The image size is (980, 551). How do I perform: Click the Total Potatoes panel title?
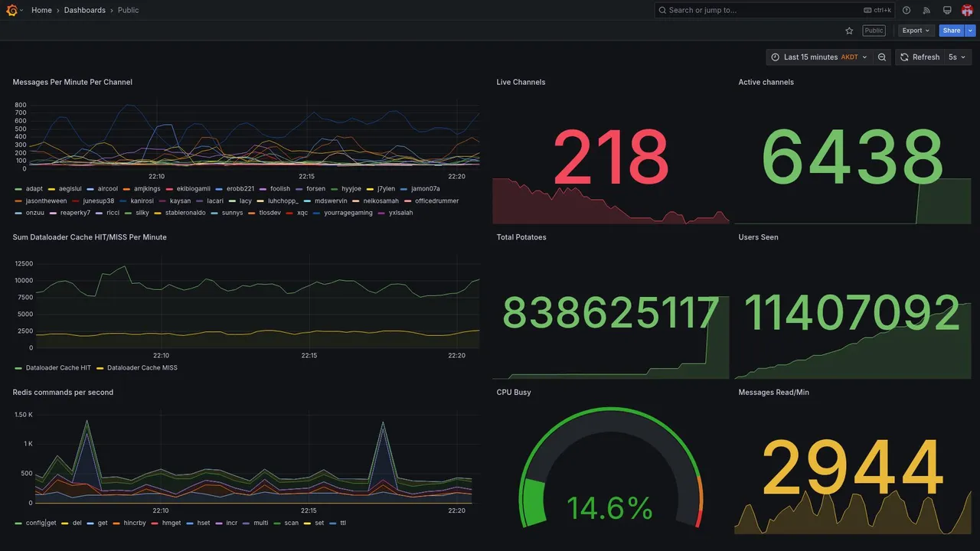pyautogui.click(x=521, y=237)
